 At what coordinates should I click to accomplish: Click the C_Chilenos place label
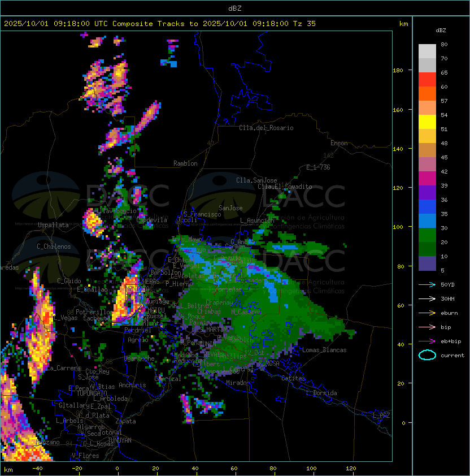click(54, 246)
